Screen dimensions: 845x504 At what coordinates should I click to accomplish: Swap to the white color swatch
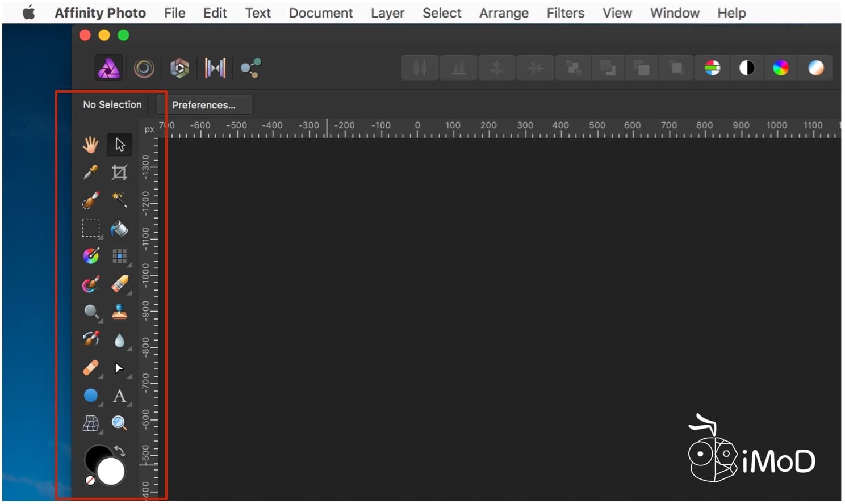111,471
